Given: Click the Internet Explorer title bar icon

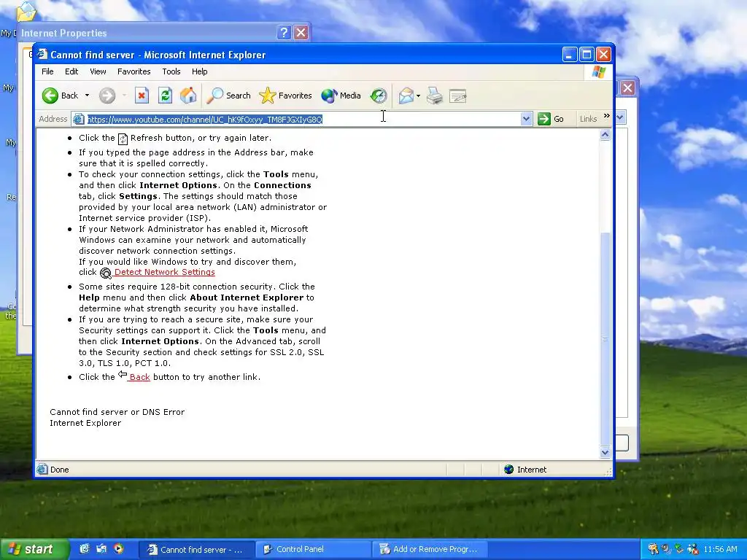Looking at the screenshot, I should pos(43,54).
